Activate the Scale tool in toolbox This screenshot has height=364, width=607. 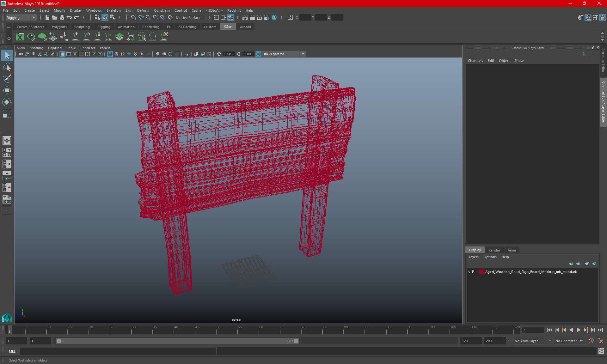7,113
